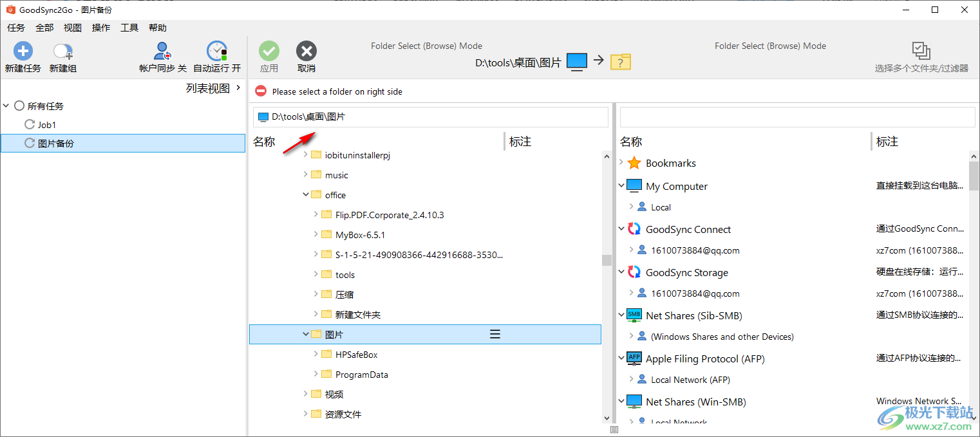Toggle the Auto Run (自动运行) clock icon

point(217,51)
